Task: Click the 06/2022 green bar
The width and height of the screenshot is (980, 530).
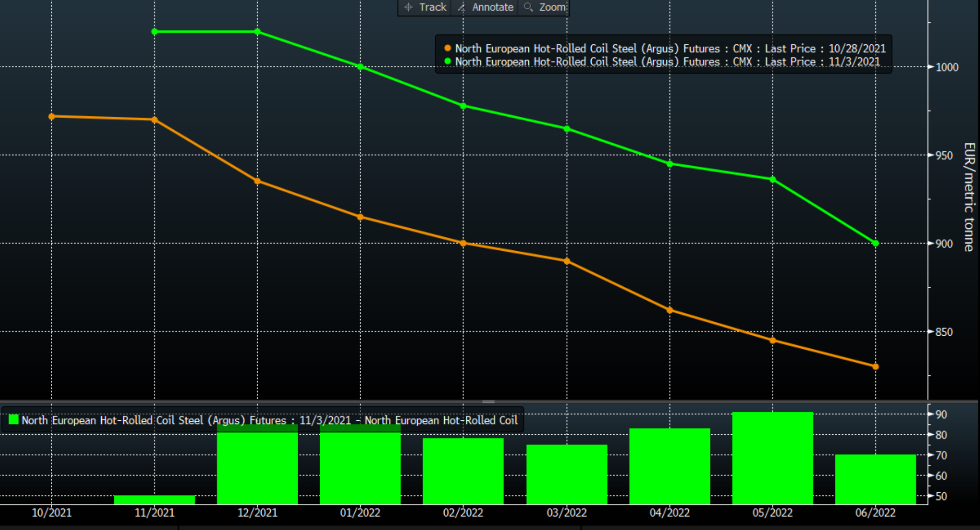Action: [875, 479]
